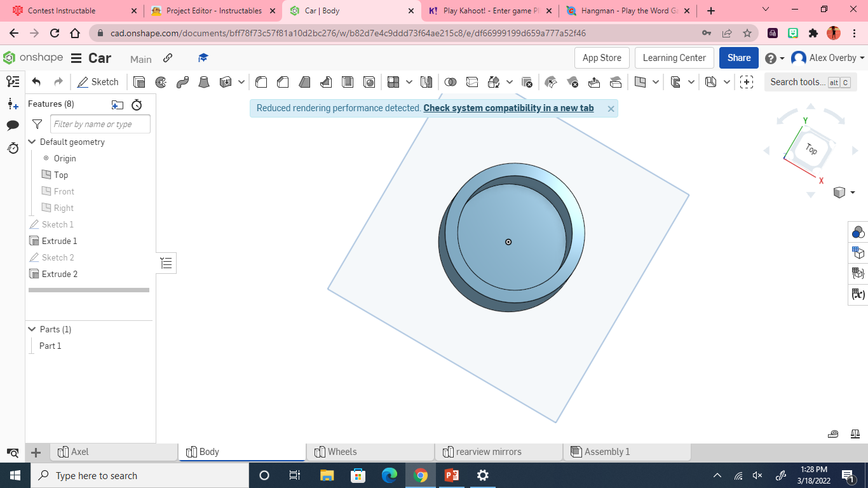Click the Undo arrow icon
The width and height of the screenshot is (868, 488).
[36, 82]
